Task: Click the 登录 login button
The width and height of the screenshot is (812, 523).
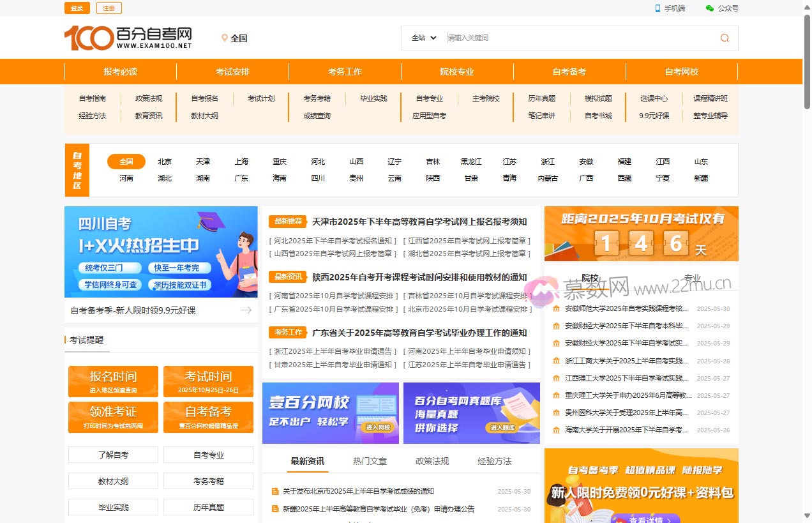Action: coord(77,8)
